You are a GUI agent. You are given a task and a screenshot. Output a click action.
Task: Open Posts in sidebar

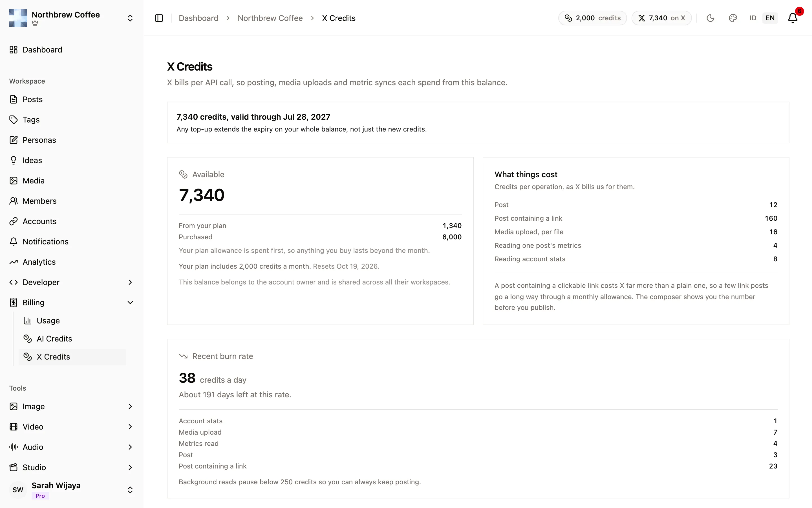click(71, 99)
